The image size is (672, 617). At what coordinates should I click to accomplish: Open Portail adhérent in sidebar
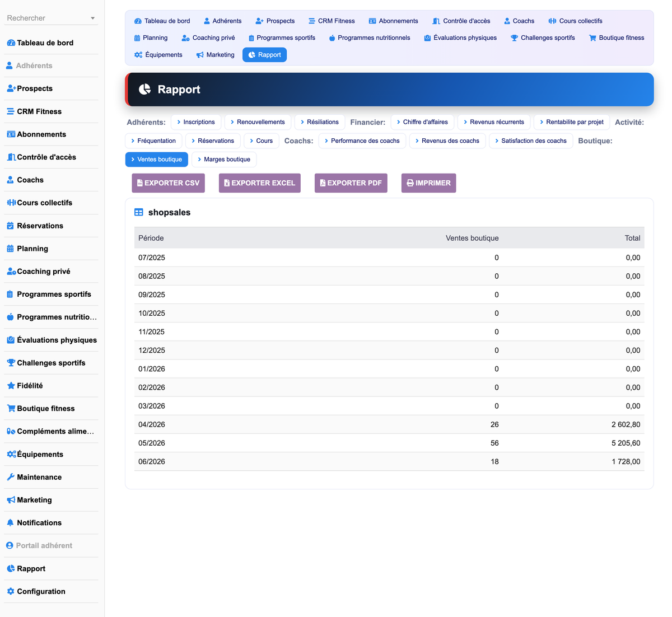pos(39,545)
